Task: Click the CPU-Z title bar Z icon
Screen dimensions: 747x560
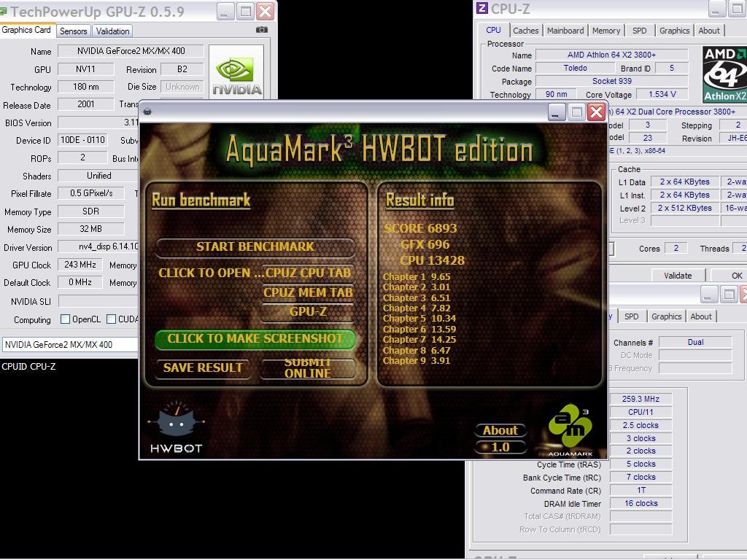Action: click(482, 8)
